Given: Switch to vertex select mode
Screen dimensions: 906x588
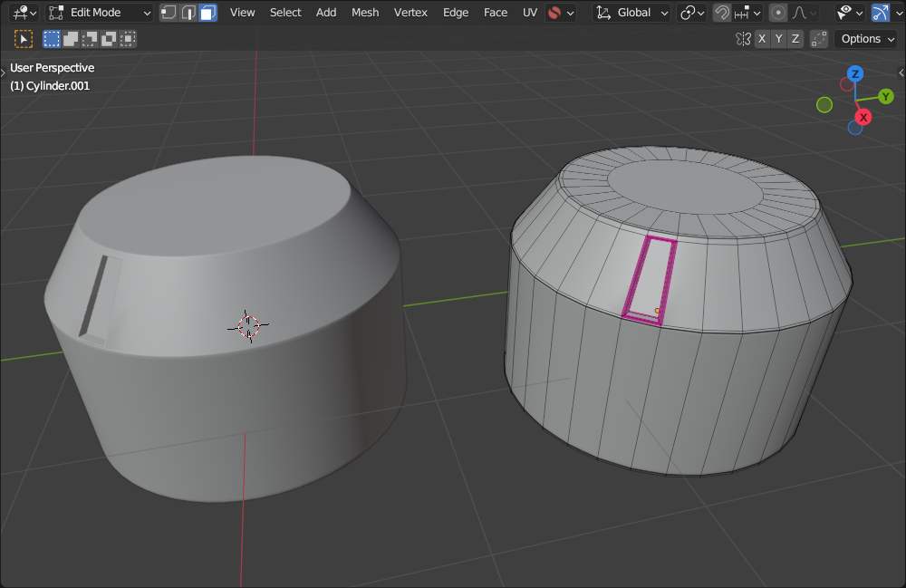Looking at the screenshot, I should coord(169,12).
